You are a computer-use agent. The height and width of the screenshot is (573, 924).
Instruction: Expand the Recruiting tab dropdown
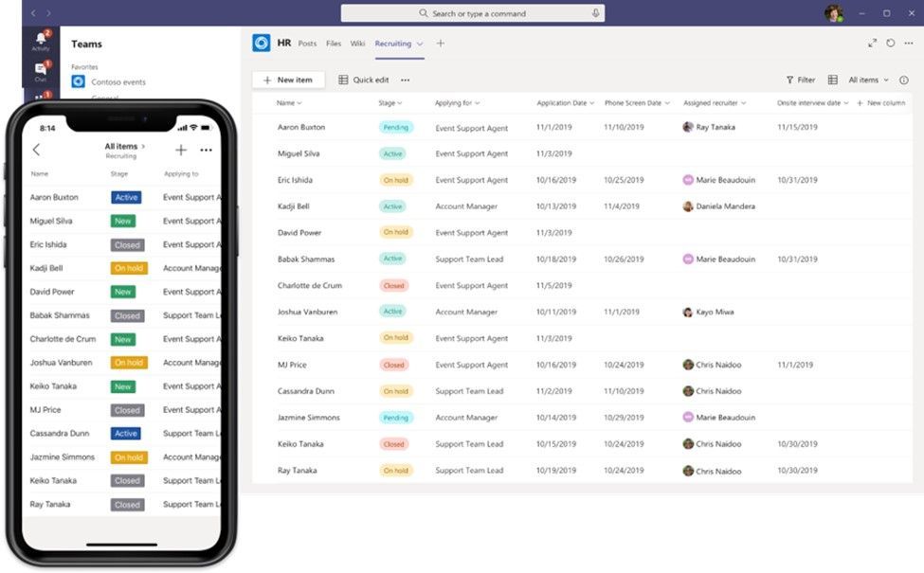click(x=420, y=44)
